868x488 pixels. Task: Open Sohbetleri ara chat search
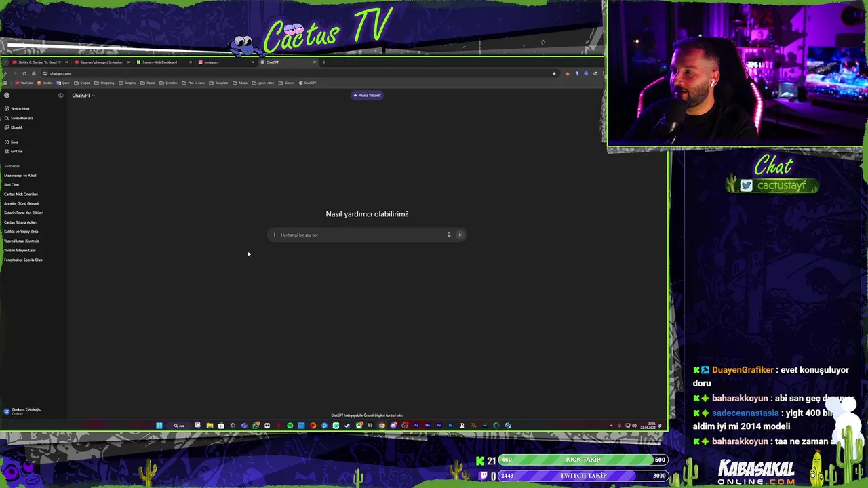pos(19,118)
